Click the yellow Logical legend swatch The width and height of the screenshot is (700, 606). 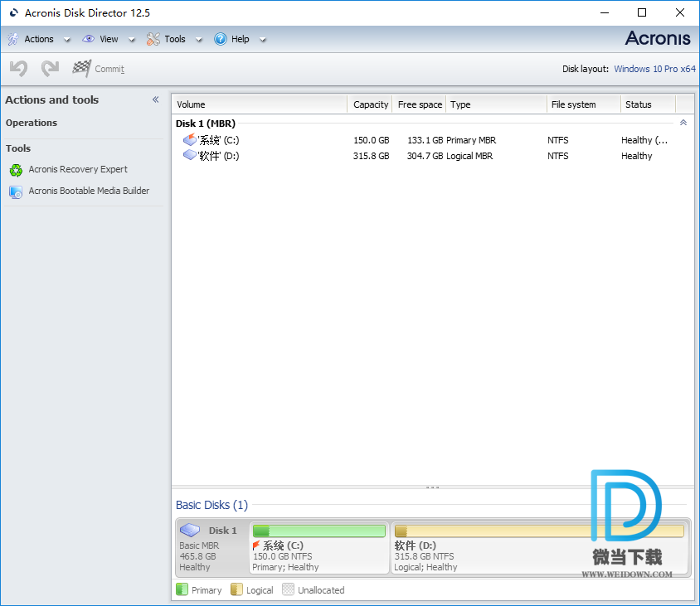(236, 589)
